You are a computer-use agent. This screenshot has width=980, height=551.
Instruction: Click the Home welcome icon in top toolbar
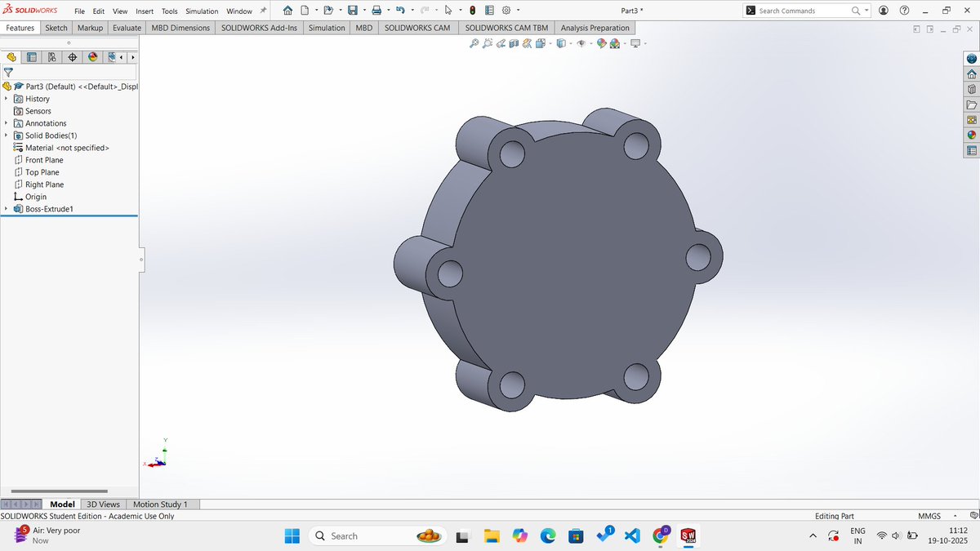coord(287,11)
